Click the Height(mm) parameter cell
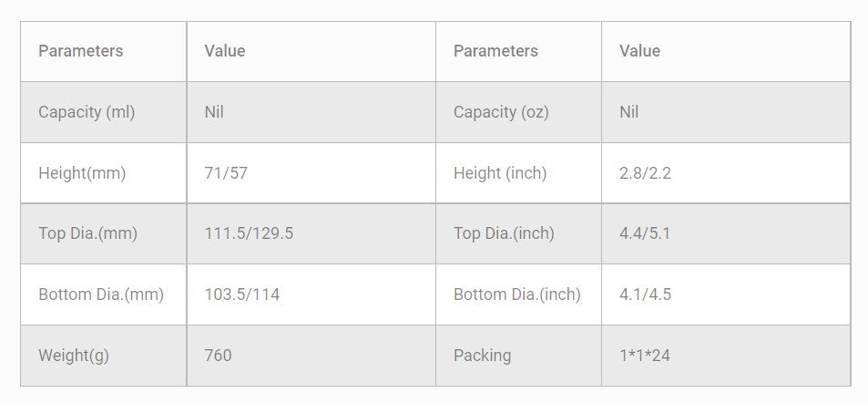 82,173
